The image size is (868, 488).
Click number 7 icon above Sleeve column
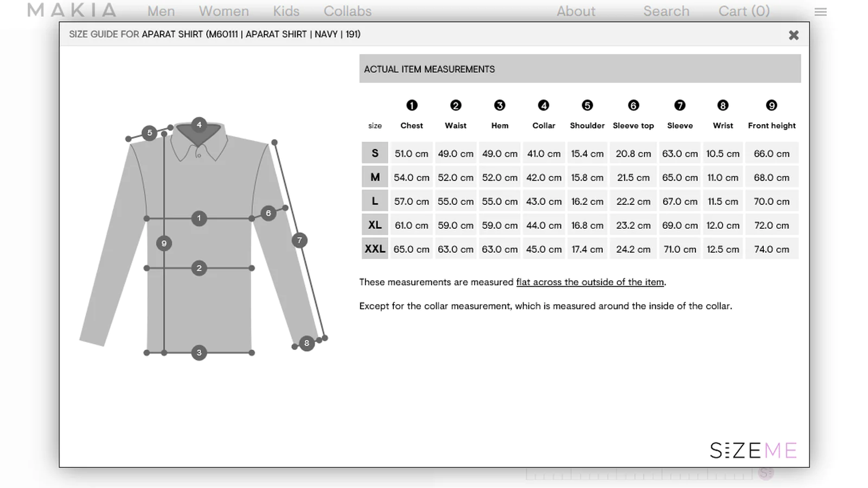point(680,105)
